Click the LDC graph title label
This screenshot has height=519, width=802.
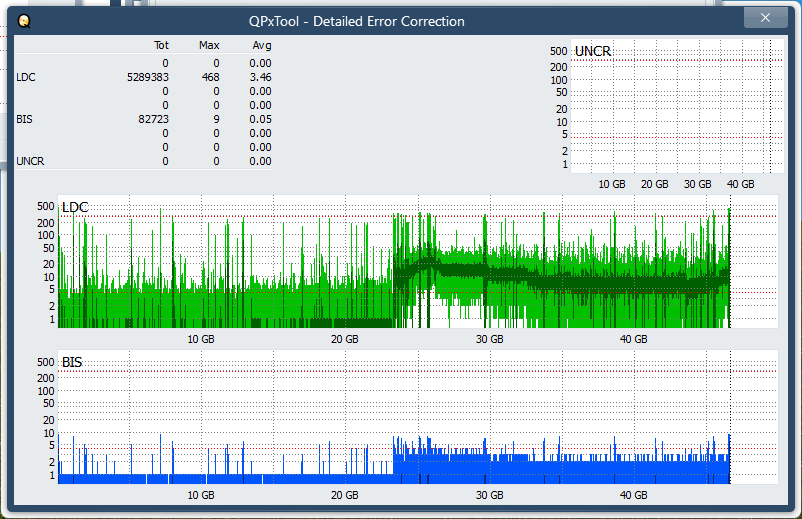(75, 207)
